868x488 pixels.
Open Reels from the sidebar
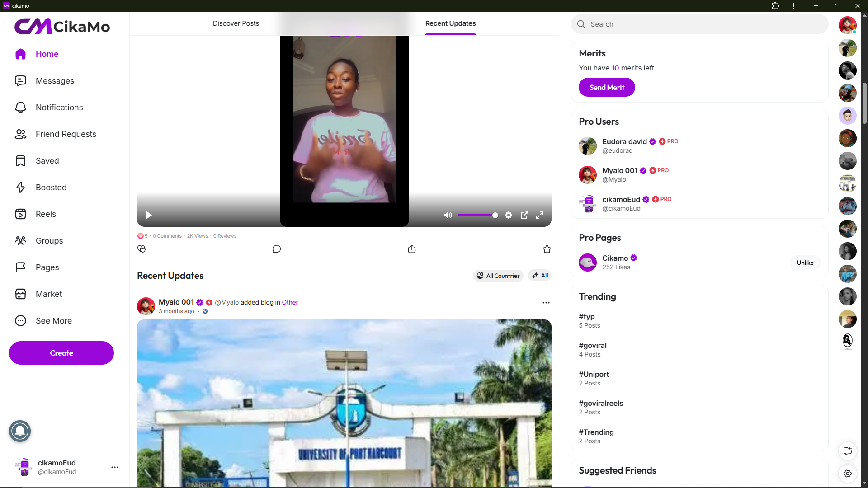(x=46, y=214)
